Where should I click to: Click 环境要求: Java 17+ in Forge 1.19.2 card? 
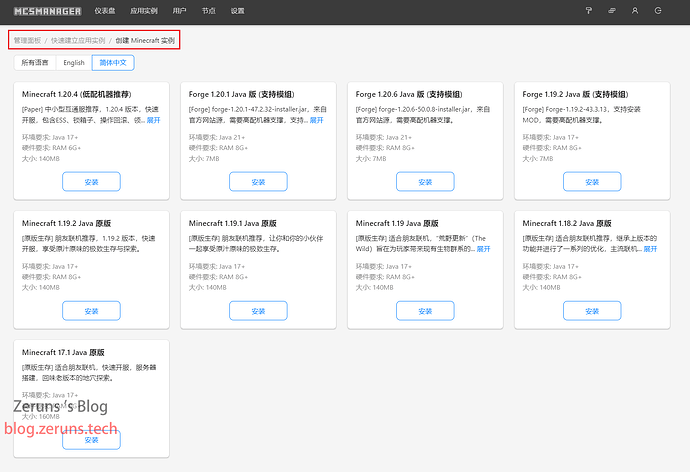[x=551, y=137]
